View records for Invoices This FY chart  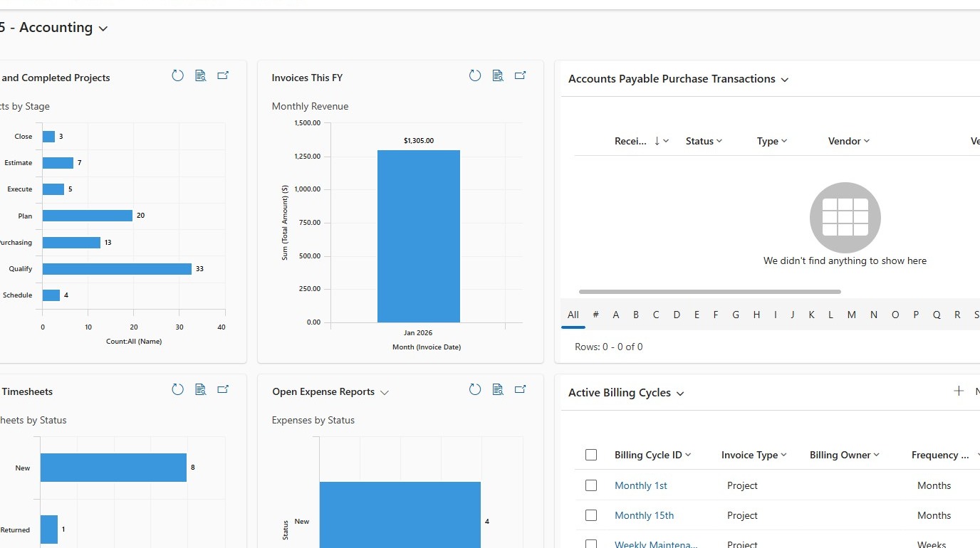[498, 75]
